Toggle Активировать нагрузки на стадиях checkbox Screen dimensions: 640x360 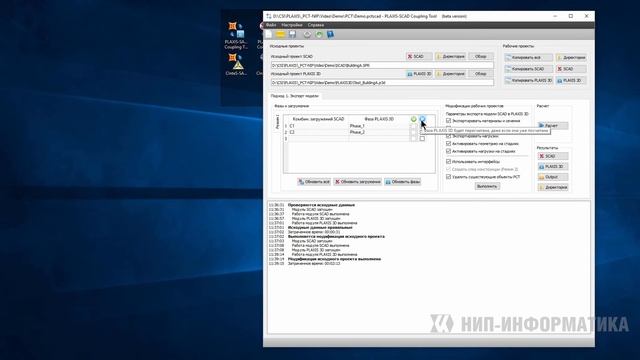(449, 151)
